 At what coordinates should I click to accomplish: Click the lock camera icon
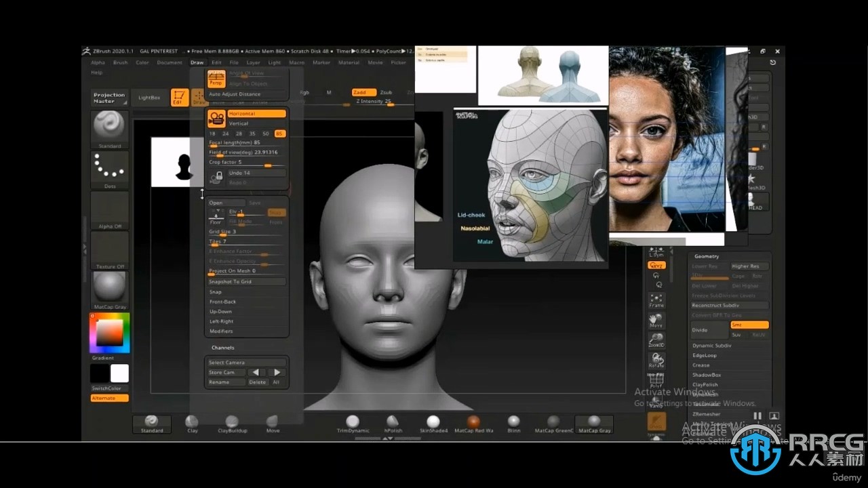(216, 178)
